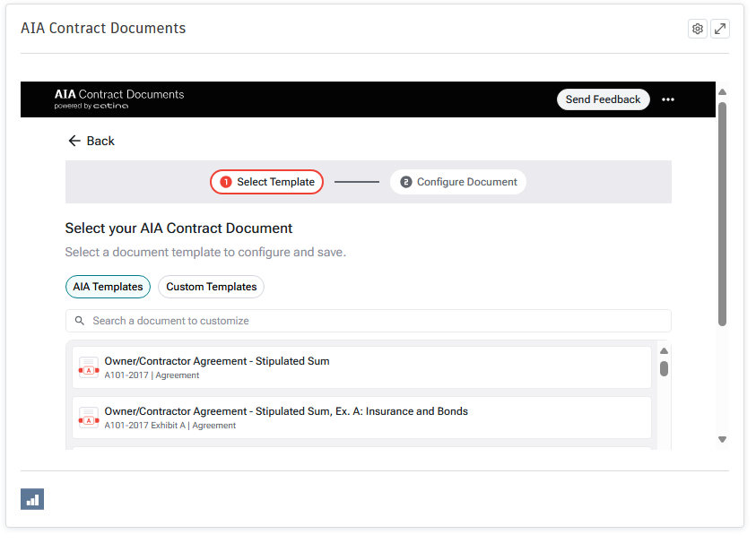Screen dimensions: 756x543
Task: Click the search magnifier icon
Action: 80,321
